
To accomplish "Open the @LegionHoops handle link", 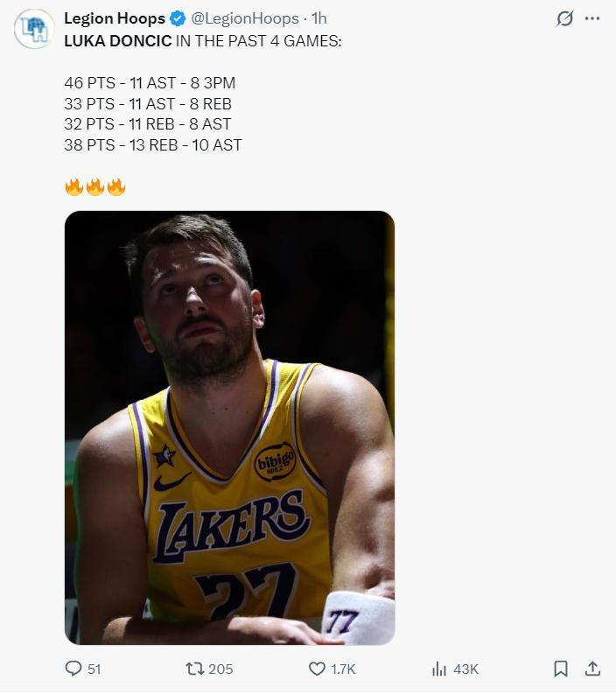I will coord(245,18).
